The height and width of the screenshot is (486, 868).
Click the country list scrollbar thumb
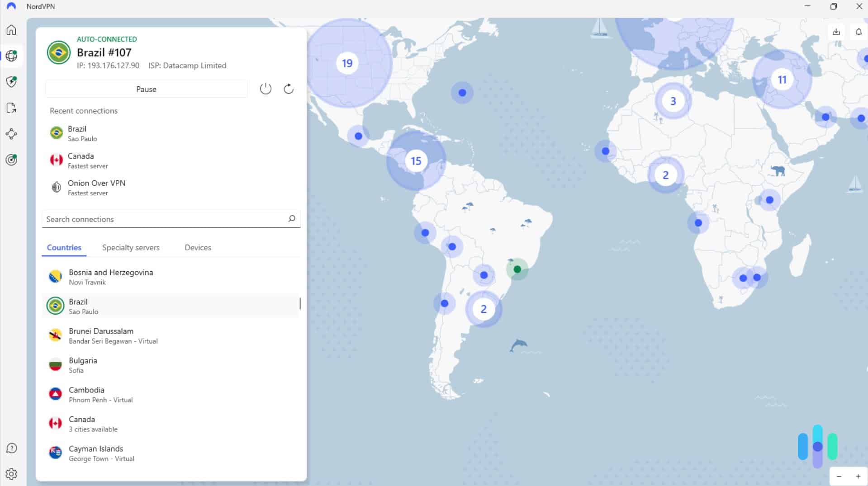pyautogui.click(x=300, y=303)
